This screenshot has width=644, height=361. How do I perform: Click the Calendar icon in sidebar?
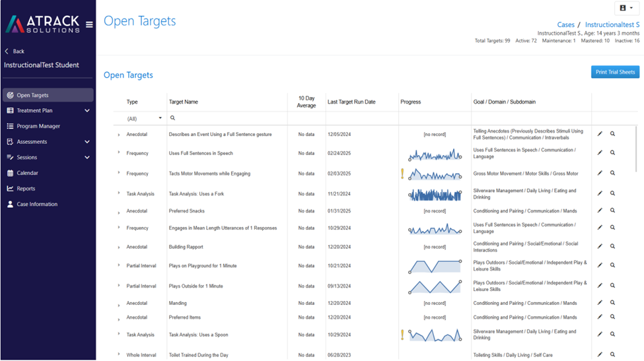click(x=11, y=173)
